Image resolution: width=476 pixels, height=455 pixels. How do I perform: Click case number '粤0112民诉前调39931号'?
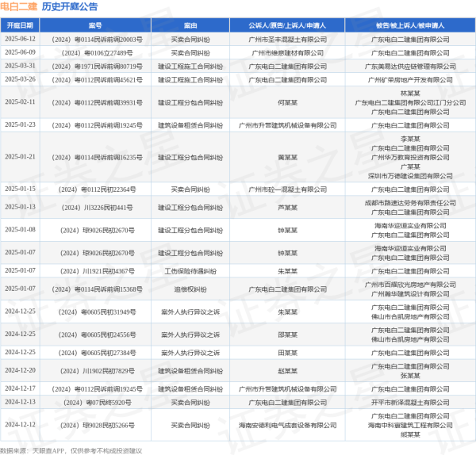click(x=109, y=103)
